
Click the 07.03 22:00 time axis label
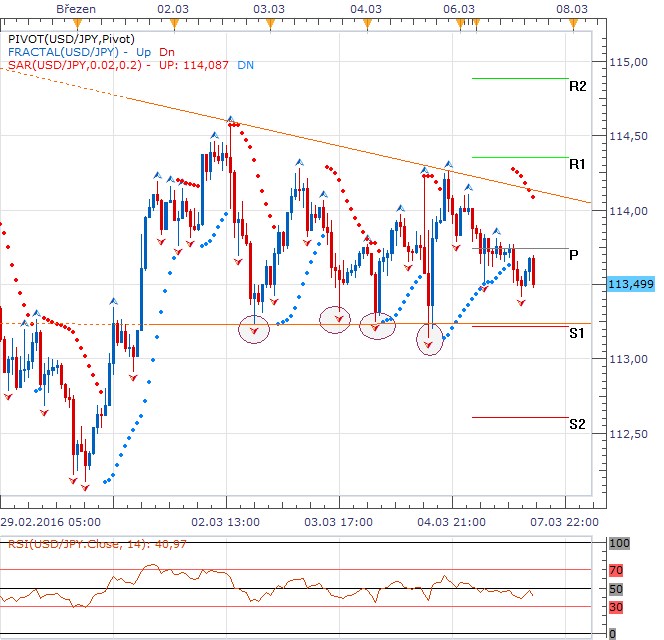[x=566, y=521]
